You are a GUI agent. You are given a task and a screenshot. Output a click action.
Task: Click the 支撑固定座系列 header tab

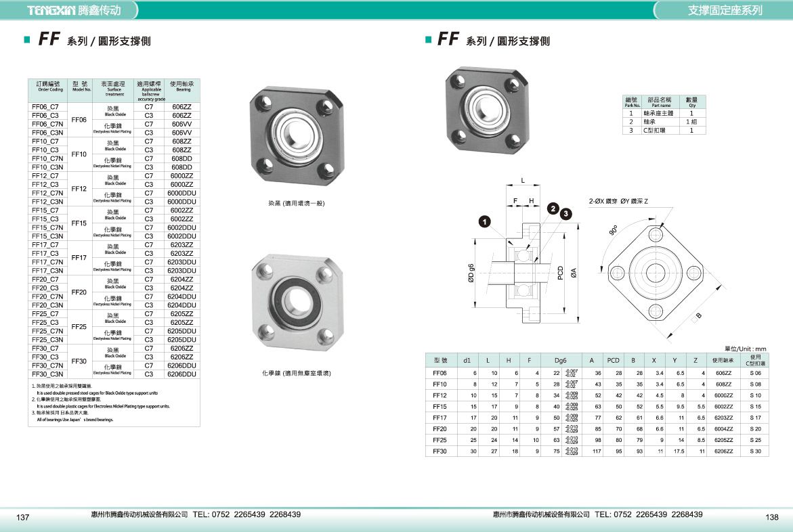click(725, 10)
